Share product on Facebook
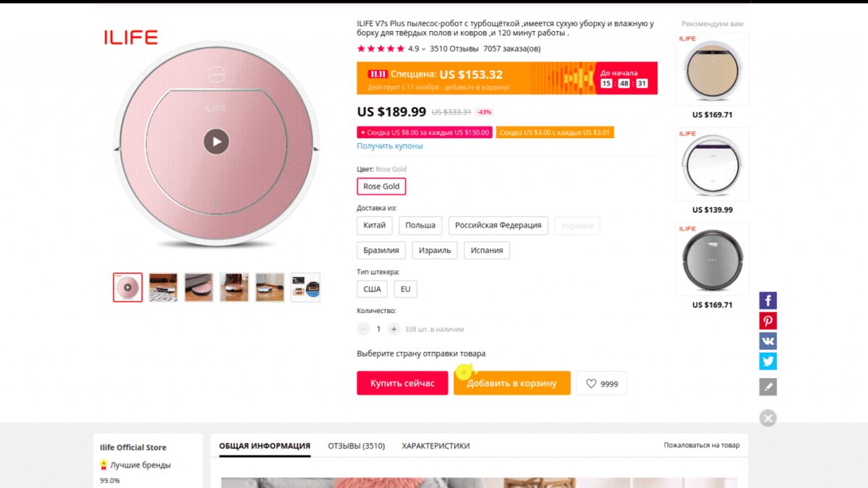This screenshot has width=868, height=488. pyautogui.click(x=767, y=301)
